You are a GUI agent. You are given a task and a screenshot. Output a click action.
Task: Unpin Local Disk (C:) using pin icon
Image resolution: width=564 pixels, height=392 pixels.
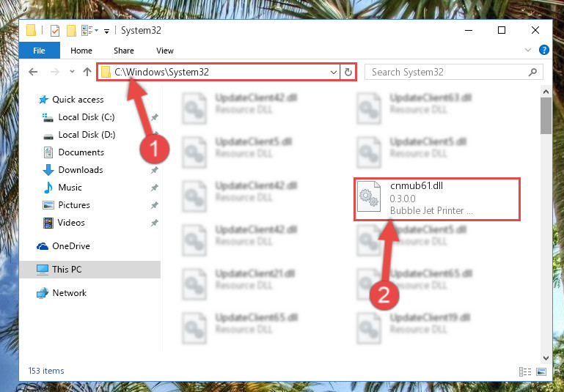[x=154, y=117]
